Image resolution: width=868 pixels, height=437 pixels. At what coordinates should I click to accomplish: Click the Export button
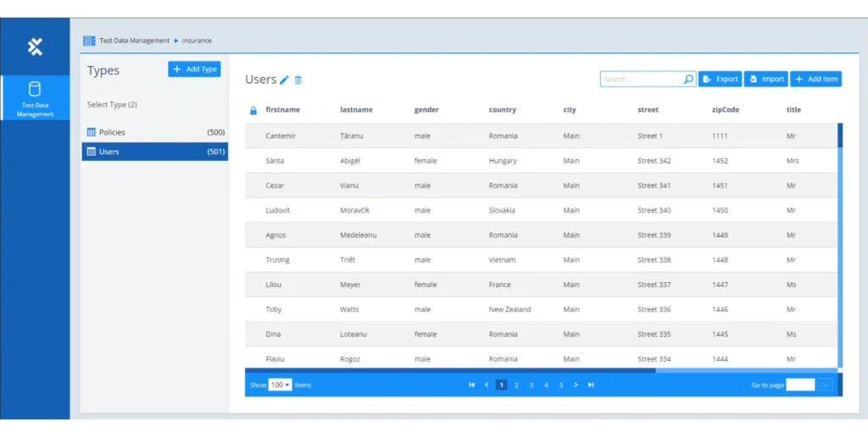click(x=720, y=79)
